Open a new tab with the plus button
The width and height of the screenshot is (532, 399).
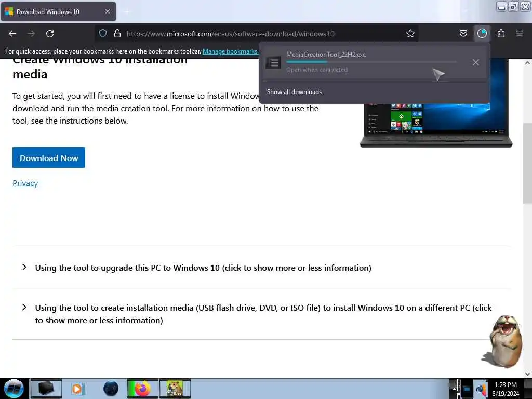(x=127, y=12)
